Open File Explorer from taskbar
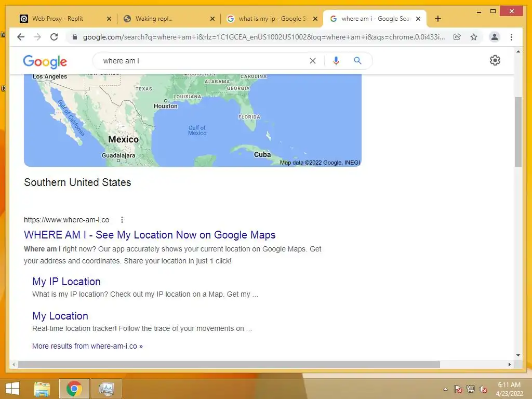This screenshot has width=532, height=399. coord(42,389)
